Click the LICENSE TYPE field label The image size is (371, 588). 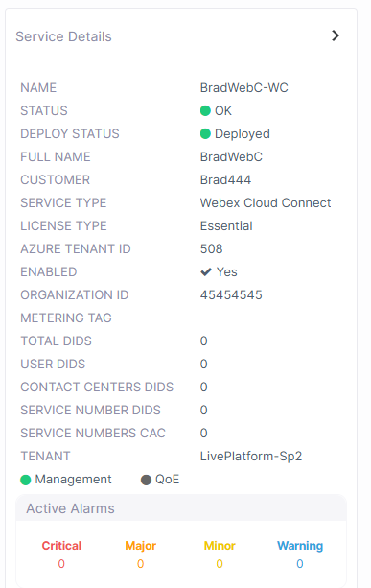coord(63,225)
